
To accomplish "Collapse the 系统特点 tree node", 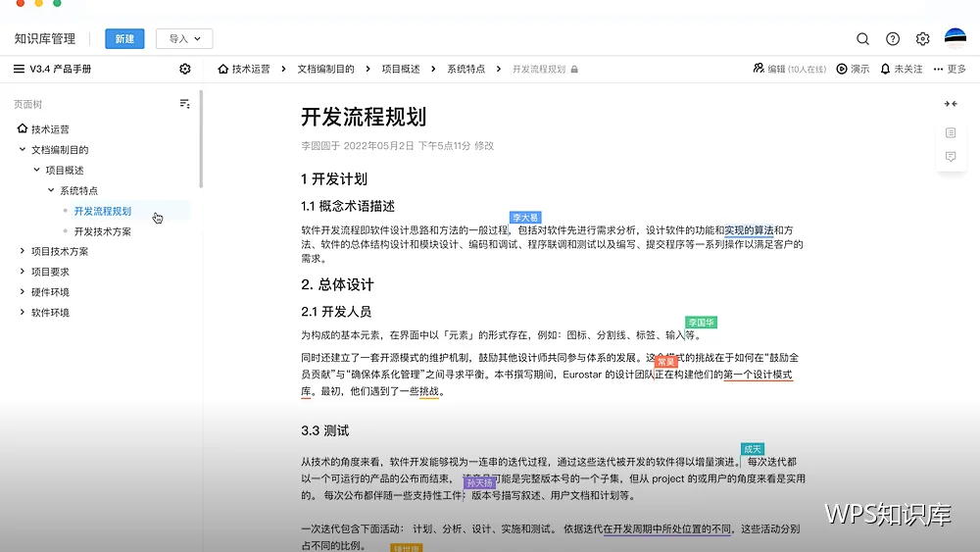I will [51, 190].
